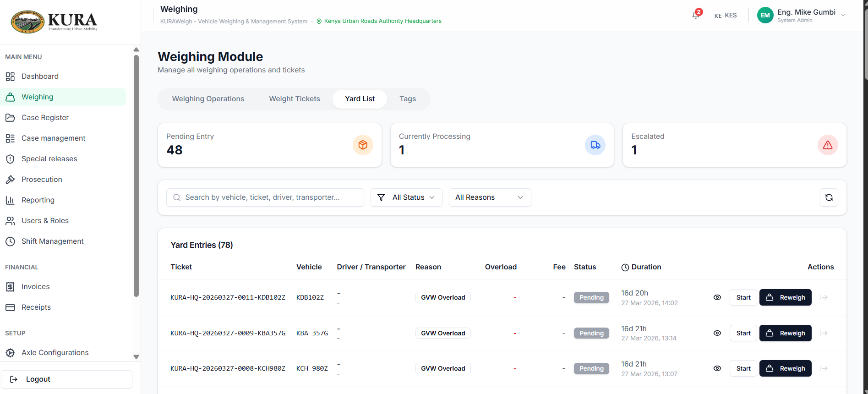Open Special releases page
This screenshot has height=394, width=868.
tap(63, 159)
